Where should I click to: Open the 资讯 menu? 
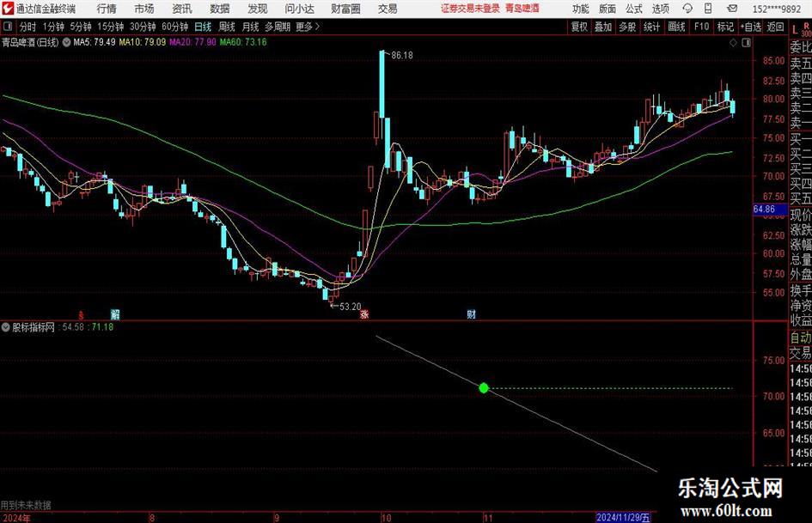[x=182, y=9]
